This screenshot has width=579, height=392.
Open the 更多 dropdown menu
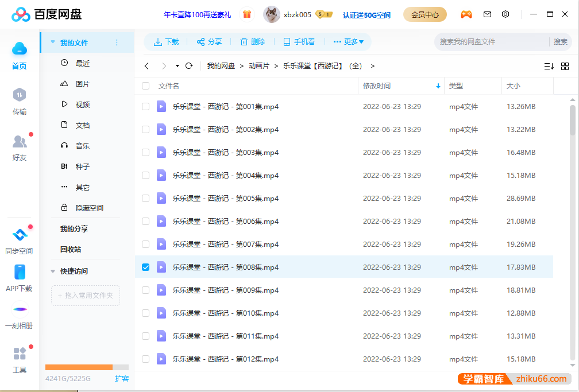348,42
